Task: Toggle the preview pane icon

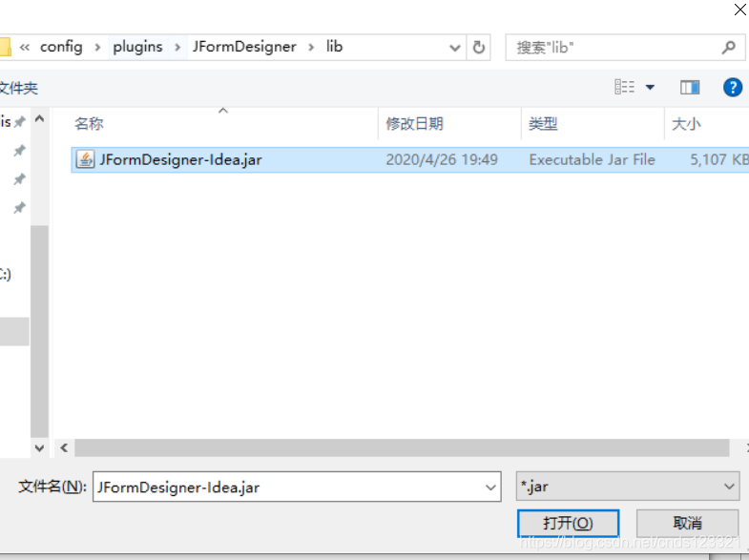Action: (690, 88)
